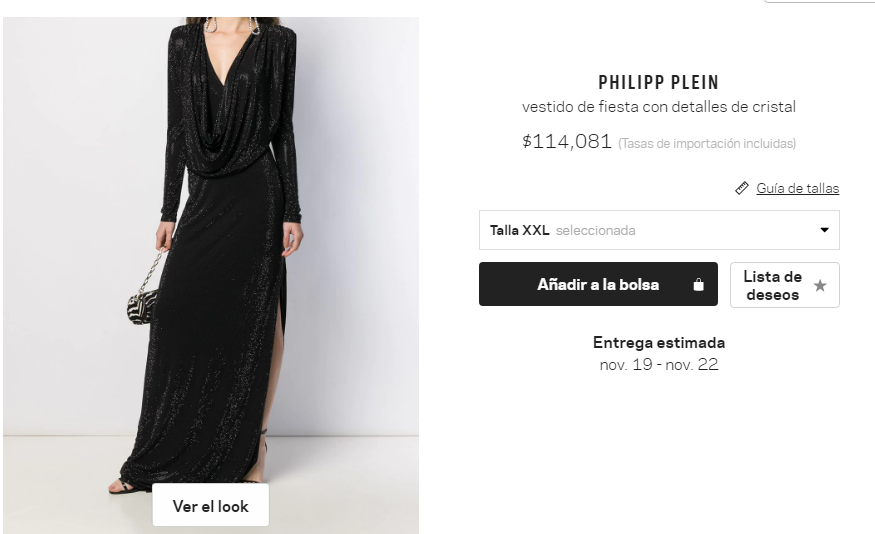Screen dimensions: 875x534
Task: Click the ruler icon beside Guía de tallas
Action: pyautogui.click(x=742, y=188)
